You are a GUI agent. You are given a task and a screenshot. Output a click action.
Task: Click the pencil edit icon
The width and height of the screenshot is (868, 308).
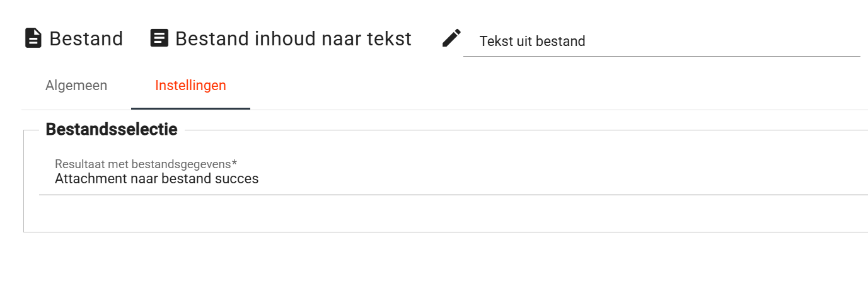[x=451, y=38]
